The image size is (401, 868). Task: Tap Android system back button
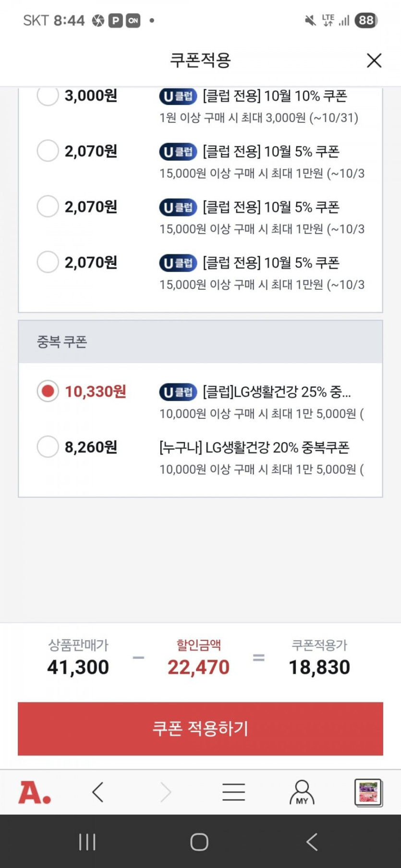coord(312,842)
